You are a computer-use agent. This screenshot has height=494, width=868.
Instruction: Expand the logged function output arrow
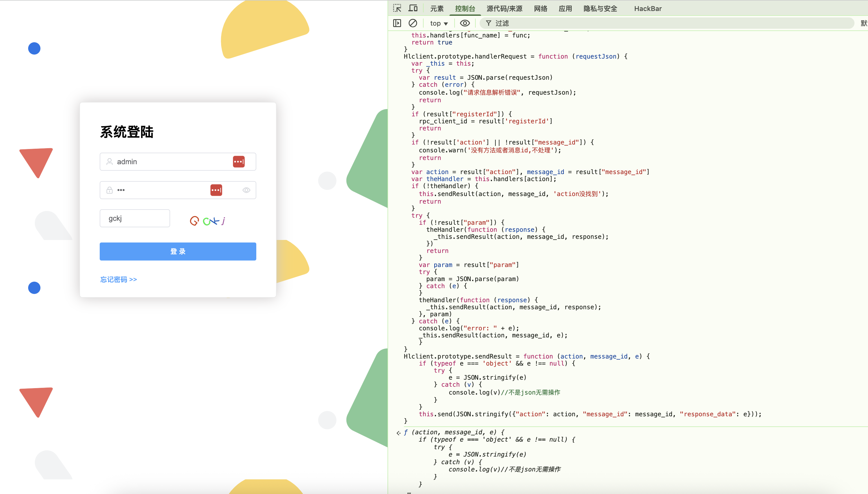coord(399,433)
